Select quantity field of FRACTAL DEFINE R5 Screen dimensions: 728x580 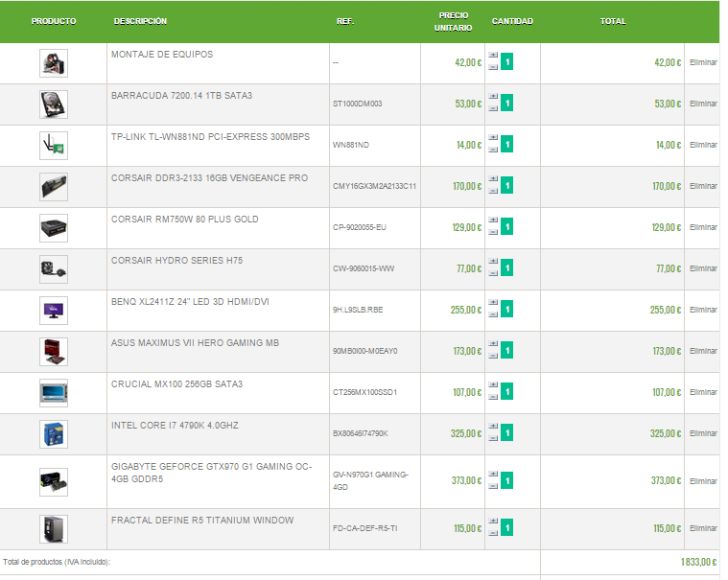coord(507,527)
